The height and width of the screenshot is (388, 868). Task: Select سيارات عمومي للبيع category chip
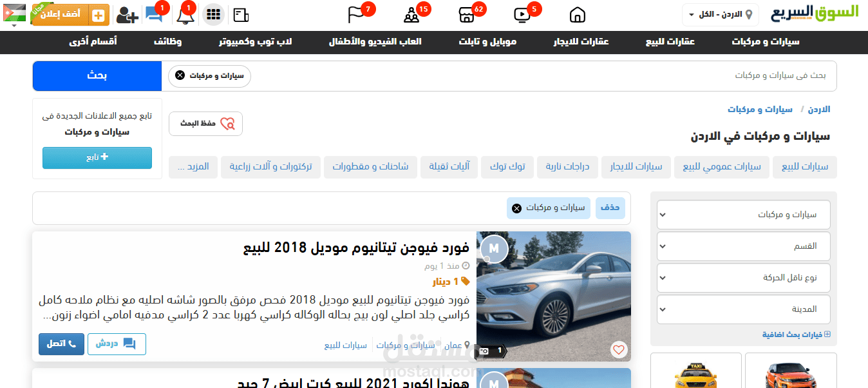point(721,167)
